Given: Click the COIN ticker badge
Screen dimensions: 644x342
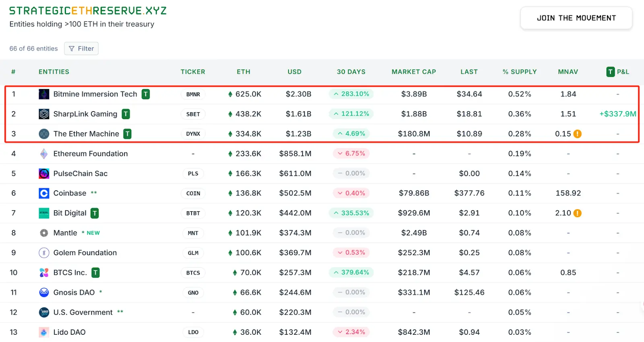Looking at the screenshot, I should tap(193, 193).
